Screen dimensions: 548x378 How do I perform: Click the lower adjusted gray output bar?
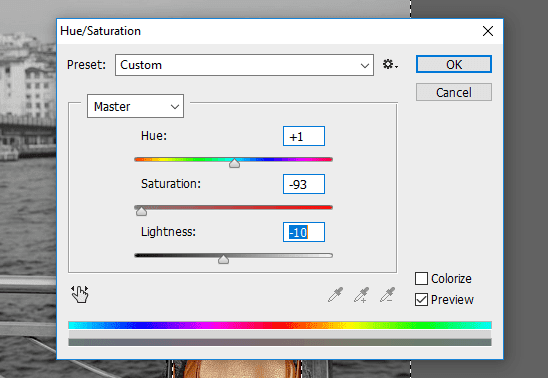click(280, 342)
